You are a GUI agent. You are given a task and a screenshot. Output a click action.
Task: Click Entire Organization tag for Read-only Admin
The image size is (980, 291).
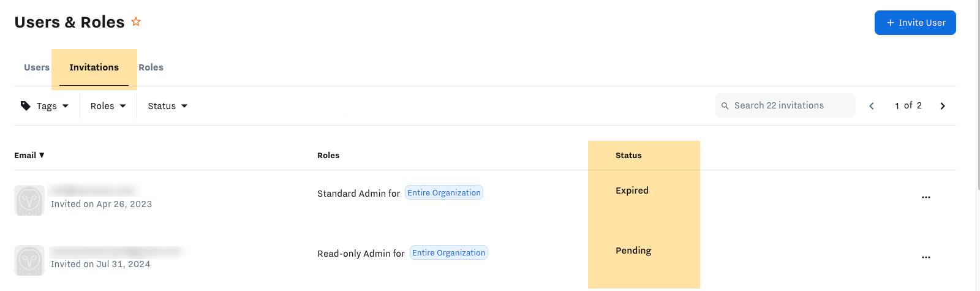pos(448,253)
